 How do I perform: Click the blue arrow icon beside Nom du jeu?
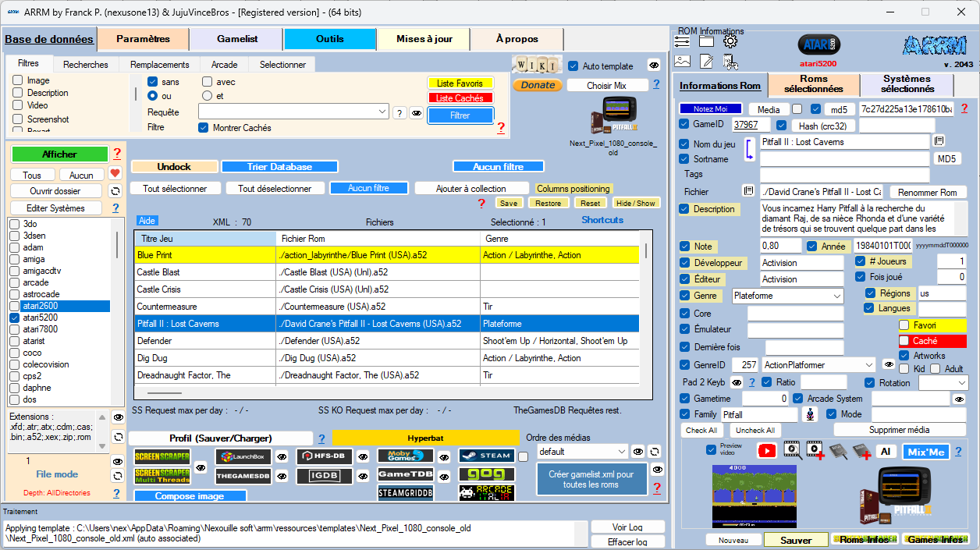(x=750, y=150)
